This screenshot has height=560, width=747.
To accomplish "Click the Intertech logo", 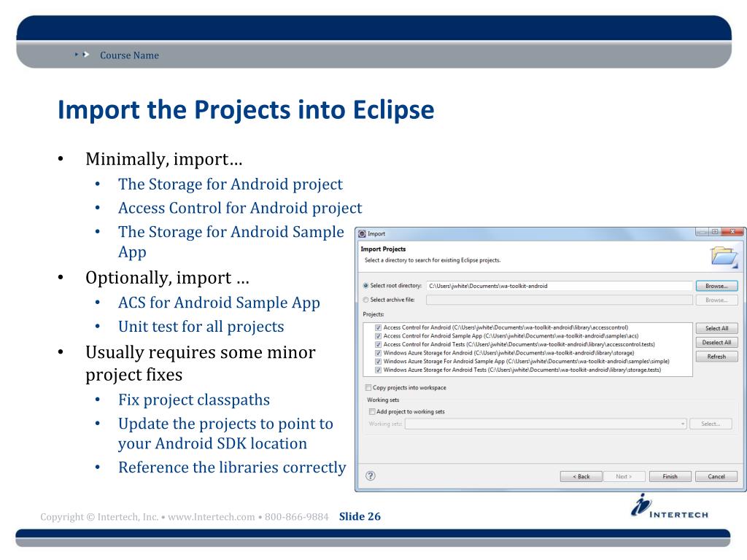I will pyautogui.click(x=670, y=507).
